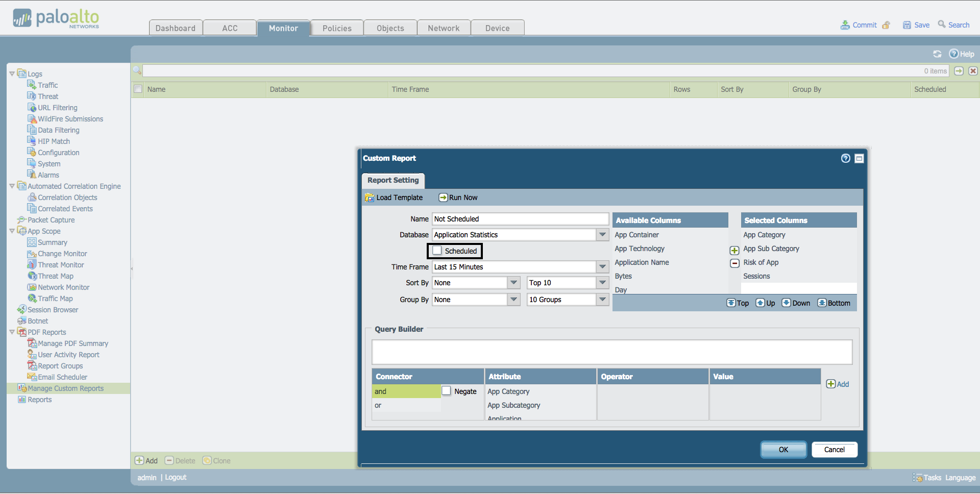
Task: Click the minus icon to remove column
Action: (x=734, y=263)
